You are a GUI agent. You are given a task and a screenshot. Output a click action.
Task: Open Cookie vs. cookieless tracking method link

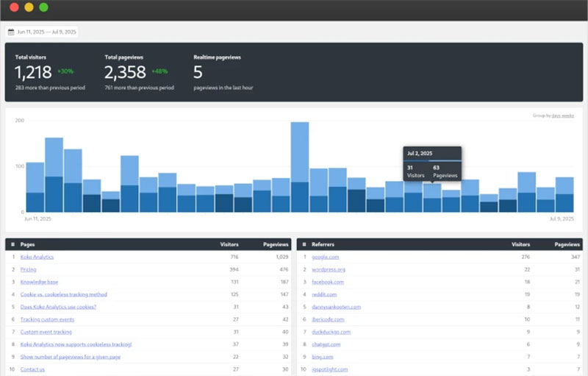(x=63, y=294)
